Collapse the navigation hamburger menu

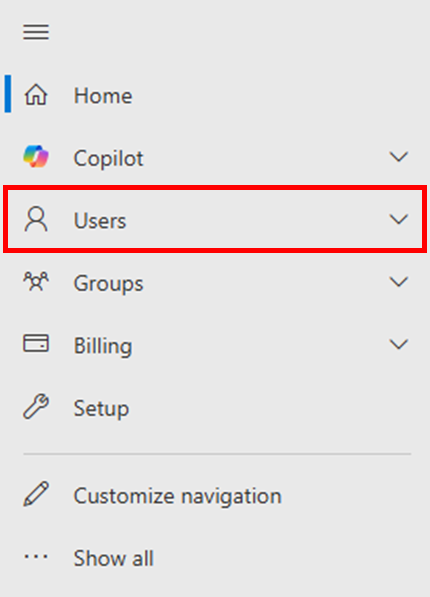pos(36,32)
